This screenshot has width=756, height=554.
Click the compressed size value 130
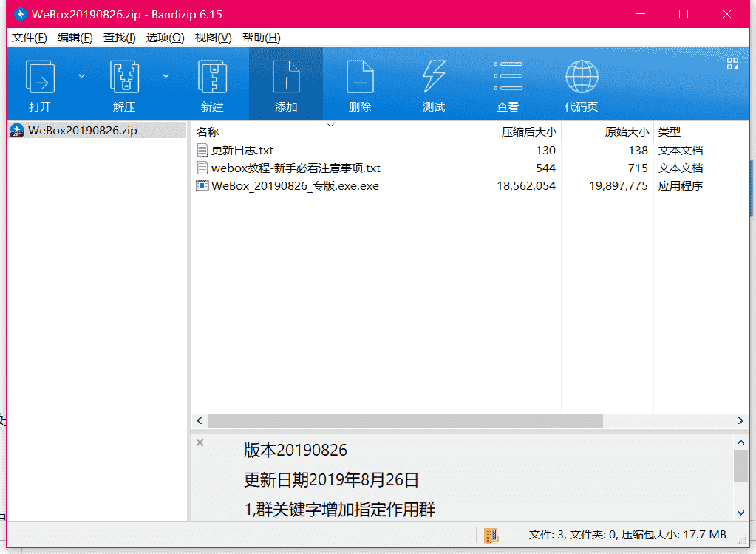(x=546, y=150)
